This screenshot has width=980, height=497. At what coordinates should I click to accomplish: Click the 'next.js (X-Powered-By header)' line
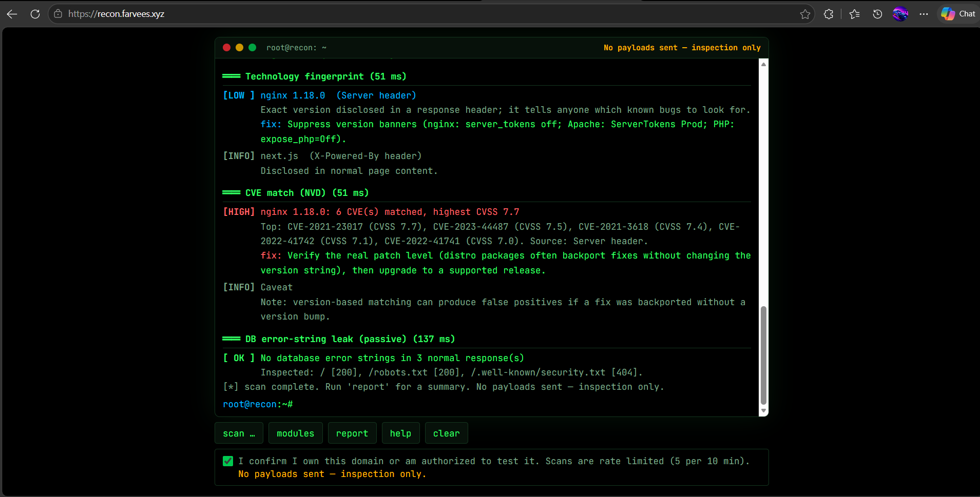point(341,156)
